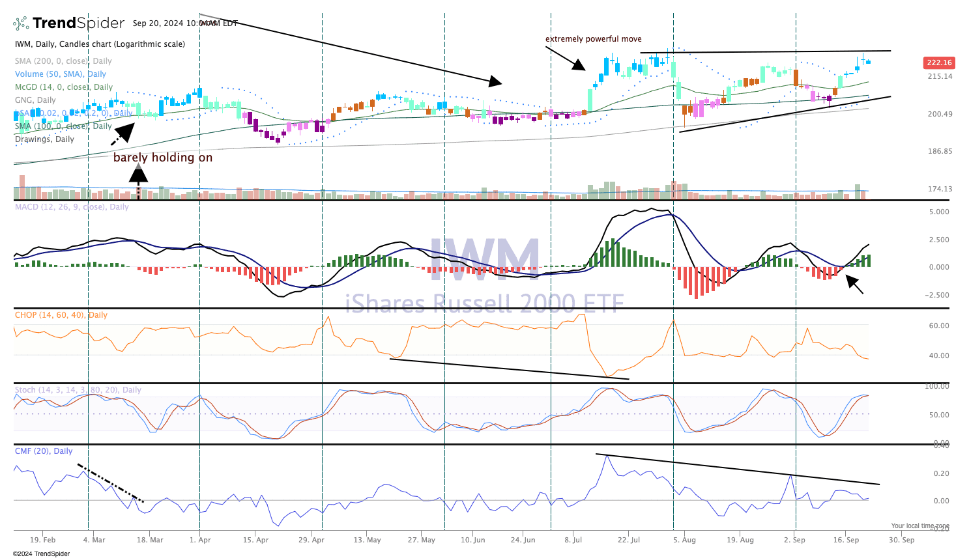Open the CHOP (14, 60, 40) panel label
Viewport: 969px width, 560px height.
[61, 315]
